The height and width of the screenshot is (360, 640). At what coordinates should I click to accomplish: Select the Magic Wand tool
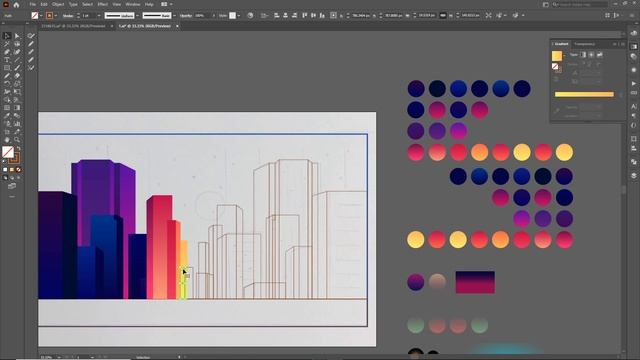(x=7, y=44)
